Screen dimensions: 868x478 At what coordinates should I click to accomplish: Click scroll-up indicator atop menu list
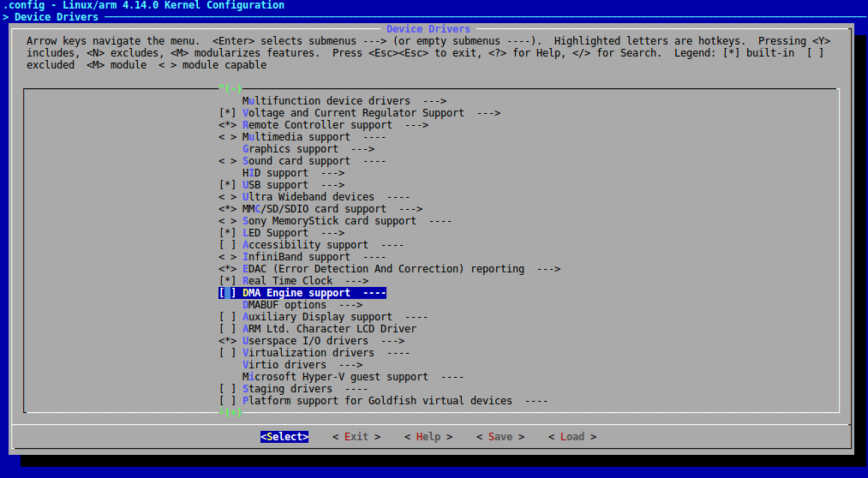point(230,88)
